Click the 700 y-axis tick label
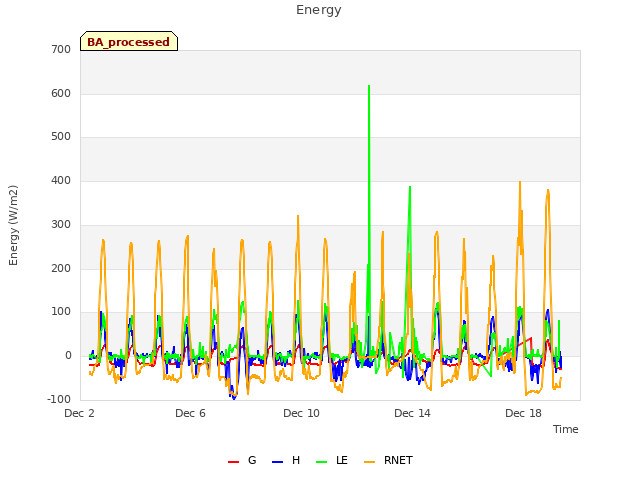 click(61, 49)
